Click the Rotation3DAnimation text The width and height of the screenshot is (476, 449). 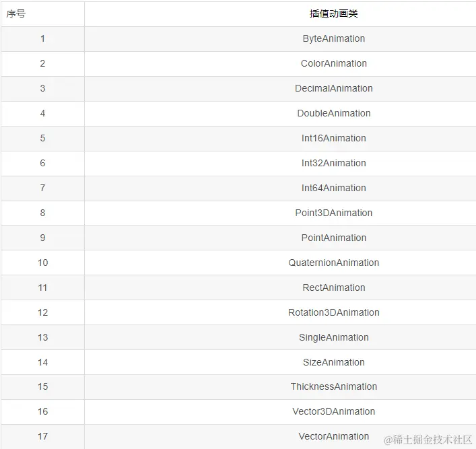[334, 312]
